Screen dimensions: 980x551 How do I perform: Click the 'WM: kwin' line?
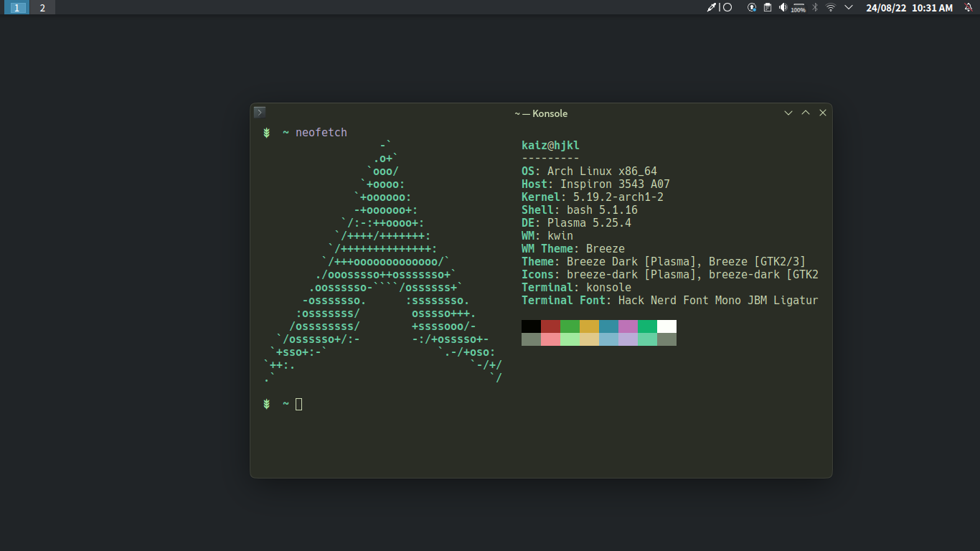(x=547, y=236)
